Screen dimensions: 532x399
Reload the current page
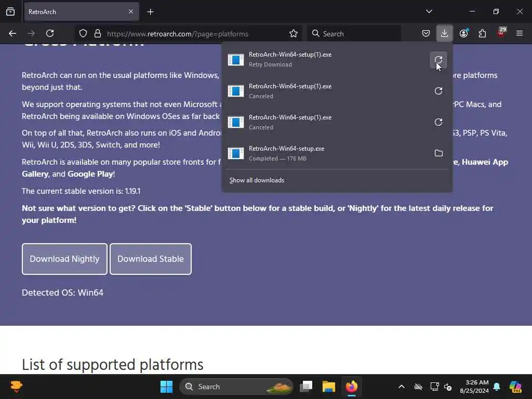pyautogui.click(x=50, y=34)
